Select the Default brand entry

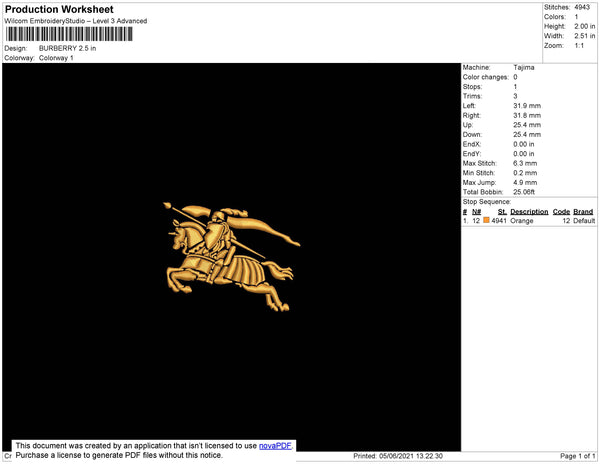point(584,221)
